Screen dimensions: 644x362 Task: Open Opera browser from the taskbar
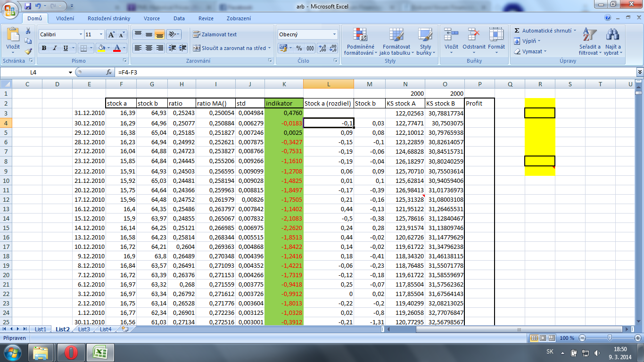click(71, 352)
